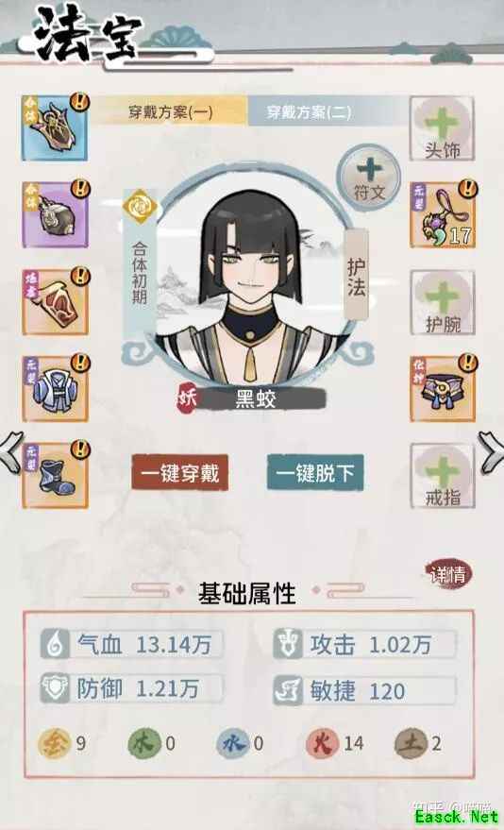Tap the scroll talisman equipment slot
The height and width of the screenshot is (830, 504).
point(55,302)
